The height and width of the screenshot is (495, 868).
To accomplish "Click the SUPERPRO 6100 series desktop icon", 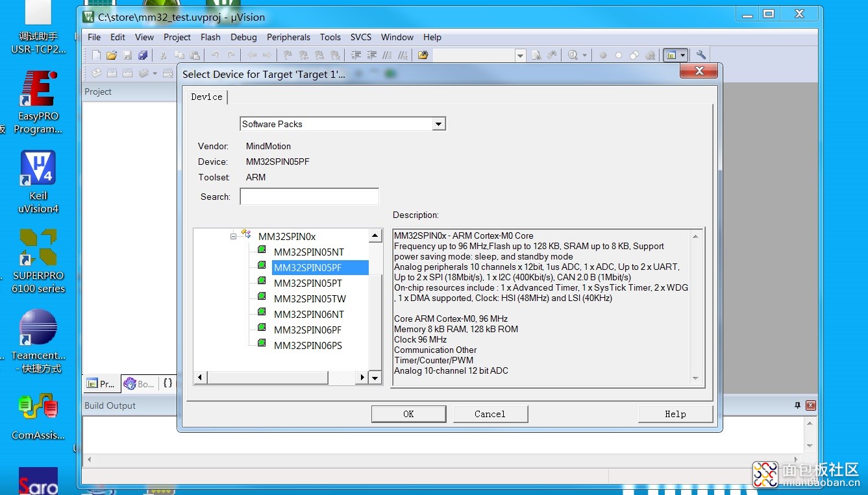I will tap(38, 261).
